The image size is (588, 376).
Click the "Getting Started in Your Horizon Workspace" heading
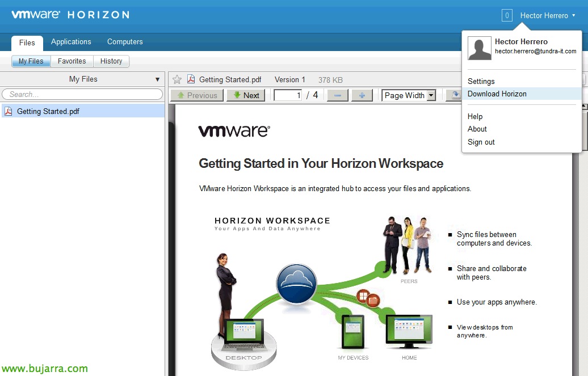[x=321, y=163]
